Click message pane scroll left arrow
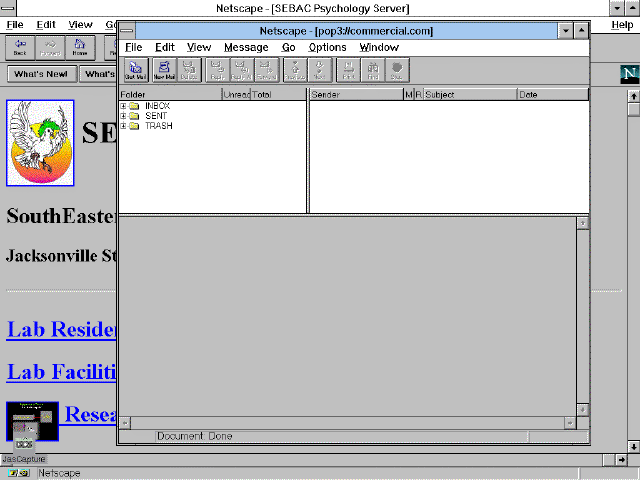Viewport: 640px width, 480px height. [125, 423]
